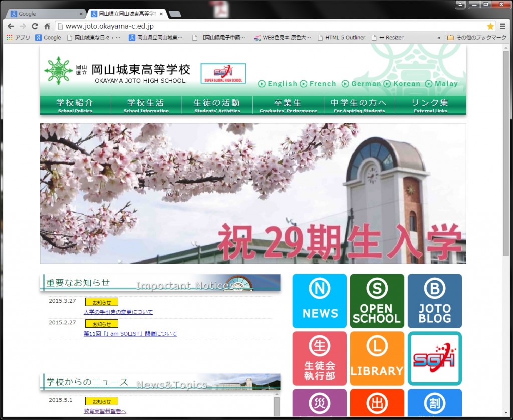The width and height of the screenshot is (513, 420).
Task: Click the お知らせ label dated 2015.2.27
Action: click(102, 324)
